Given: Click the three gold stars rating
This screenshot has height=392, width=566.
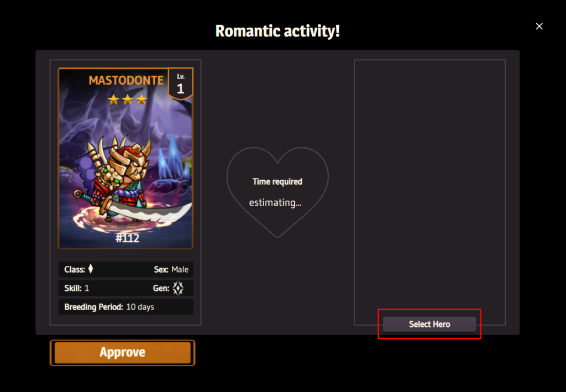Looking at the screenshot, I should [128, 100].
